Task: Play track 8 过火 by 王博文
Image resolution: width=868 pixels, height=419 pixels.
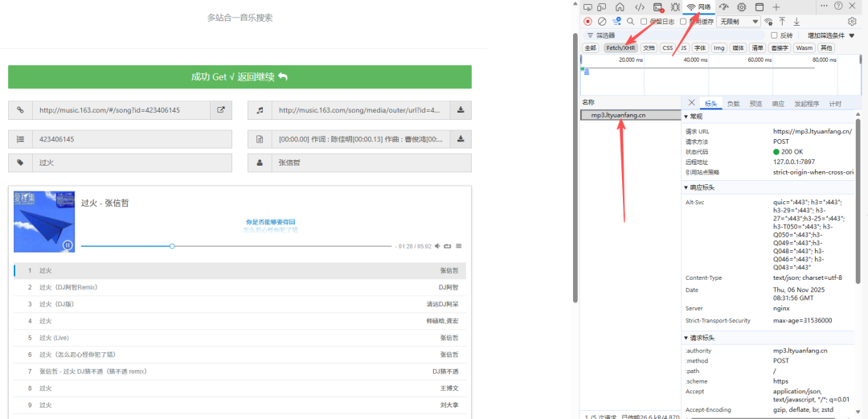Action: pos(240,388)
